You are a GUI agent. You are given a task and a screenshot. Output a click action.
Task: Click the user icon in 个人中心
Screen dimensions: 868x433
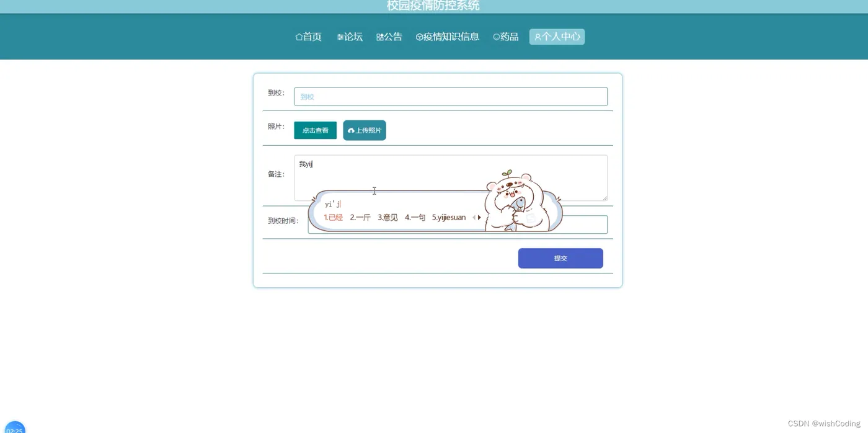click(x=538, y=37)
